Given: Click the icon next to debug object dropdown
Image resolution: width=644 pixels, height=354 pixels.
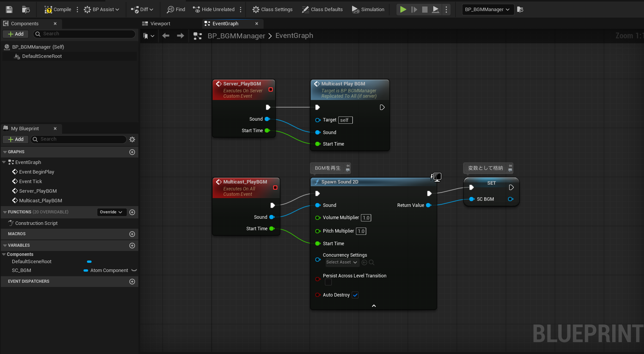Looking at the screenshot, I should pyautogui.click(x=520, y=10).
